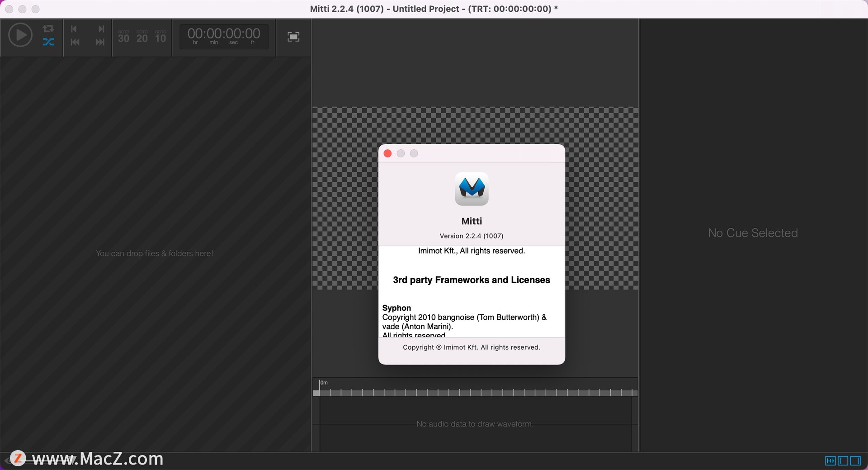The width and height of the screenshot is (868, 470).
Task: Go to previous cue rewind icon
Action: coord(75,42)
